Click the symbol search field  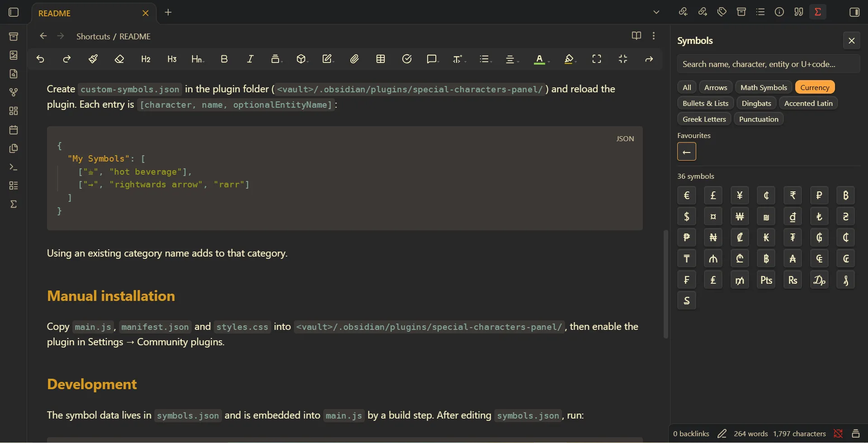[x=769, y=64]
